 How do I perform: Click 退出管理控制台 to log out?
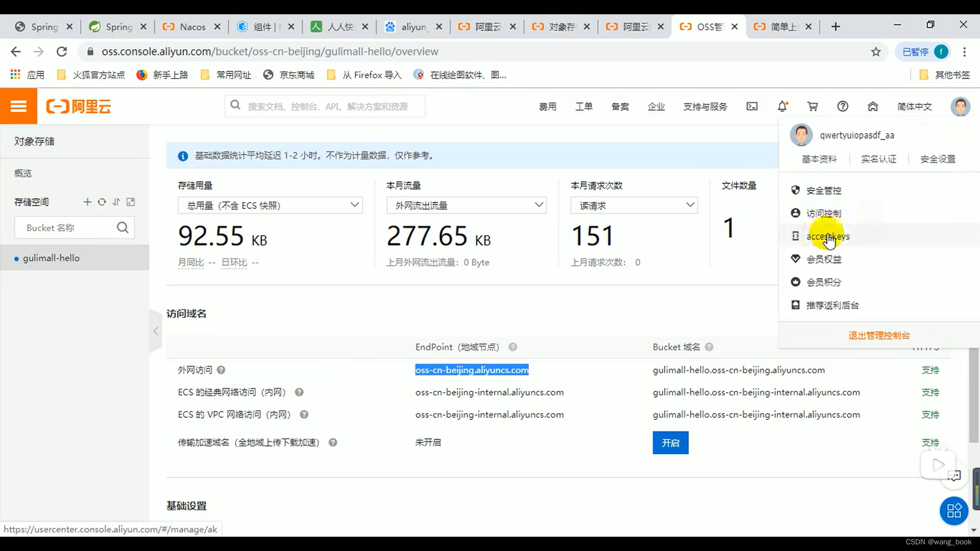click(879, 335)
